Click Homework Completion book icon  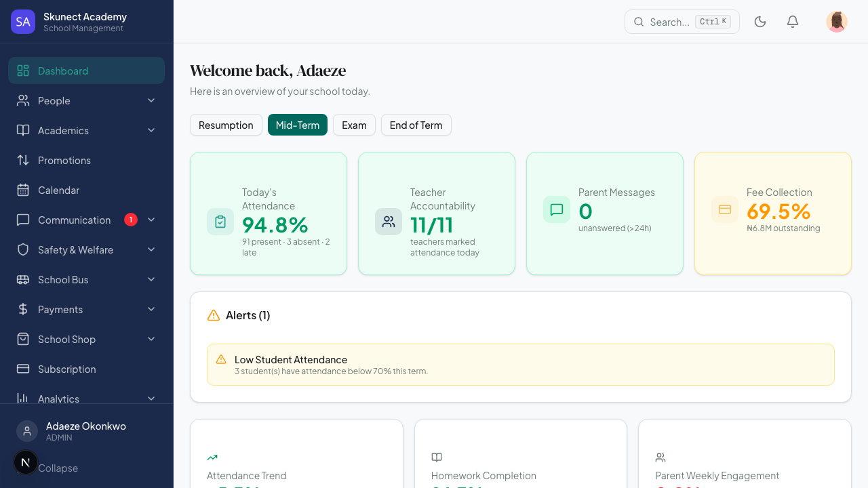pos(437,457)
